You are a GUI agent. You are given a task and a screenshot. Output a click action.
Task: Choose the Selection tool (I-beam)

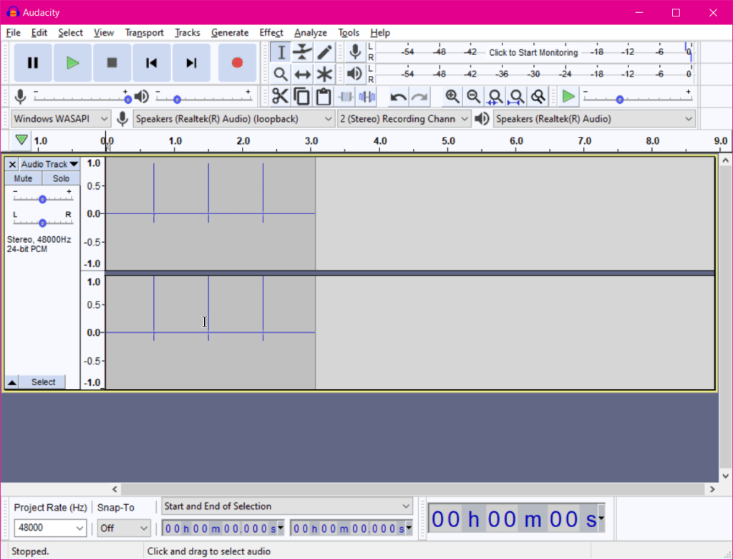(x=281, y=52)
